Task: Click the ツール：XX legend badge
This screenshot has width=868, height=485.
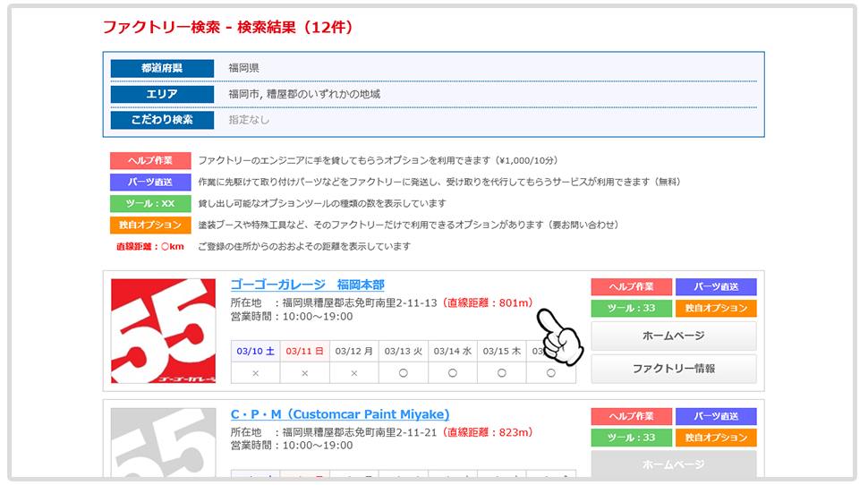Action: point(150,204)
